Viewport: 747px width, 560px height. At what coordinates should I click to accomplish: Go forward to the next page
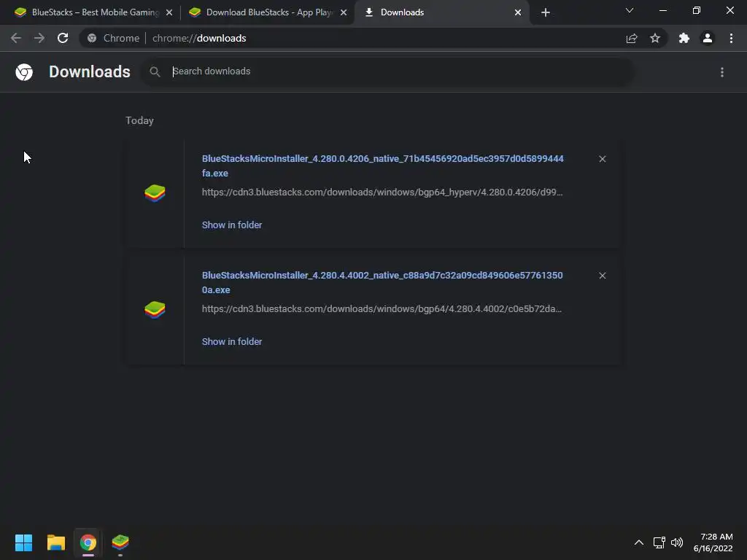tap(39, 38)
